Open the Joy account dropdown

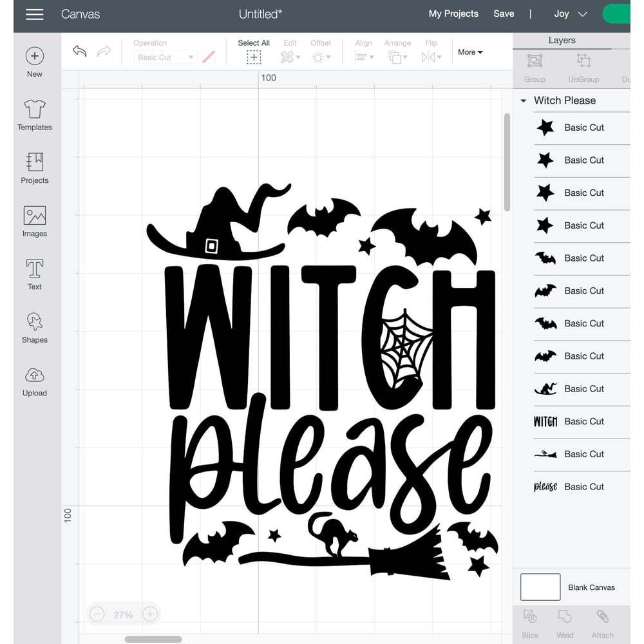click(x=569, y=14)
